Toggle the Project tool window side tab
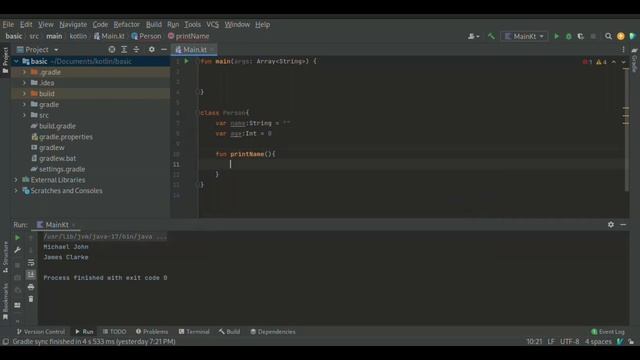The width and height of the screenshot is (640, 360). pyautogui.click(x=5, y=60)
